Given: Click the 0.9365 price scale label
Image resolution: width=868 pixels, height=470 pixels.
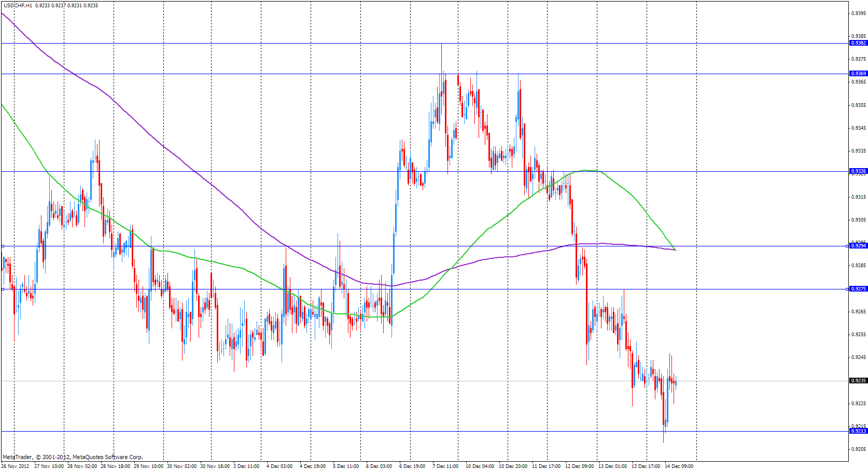Looking at the screenshot, I should pyautogui.click(x=859, y=82).
